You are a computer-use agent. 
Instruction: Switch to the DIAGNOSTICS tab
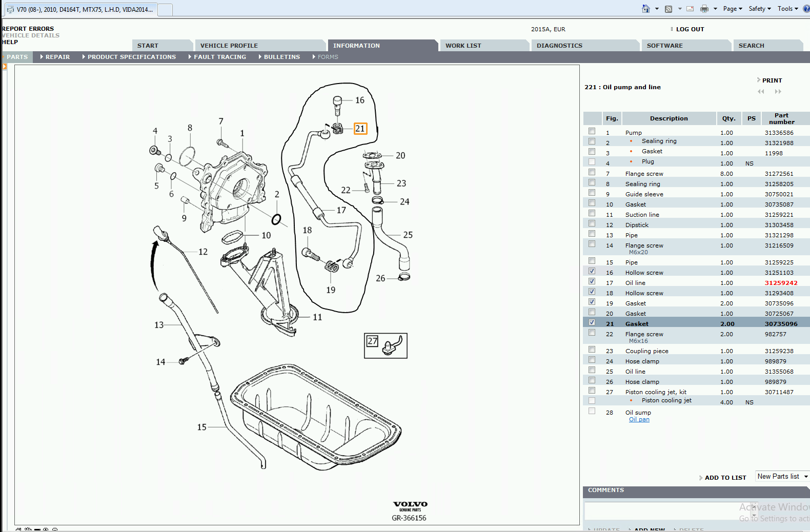coord(585,46)
